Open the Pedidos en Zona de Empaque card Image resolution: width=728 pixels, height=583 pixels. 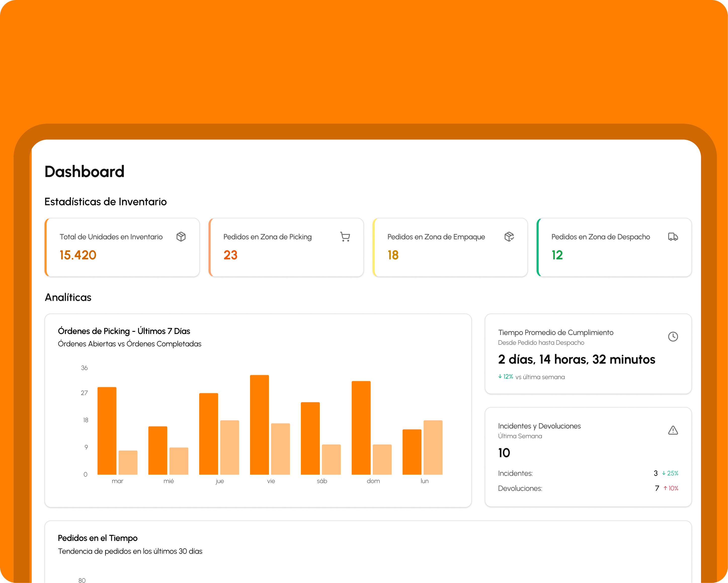click(x=450, y=247)
